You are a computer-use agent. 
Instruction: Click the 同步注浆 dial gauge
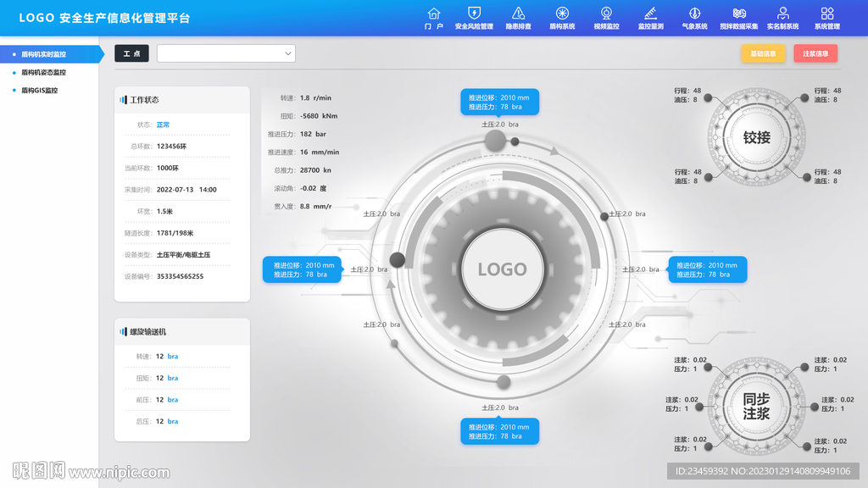757,406
